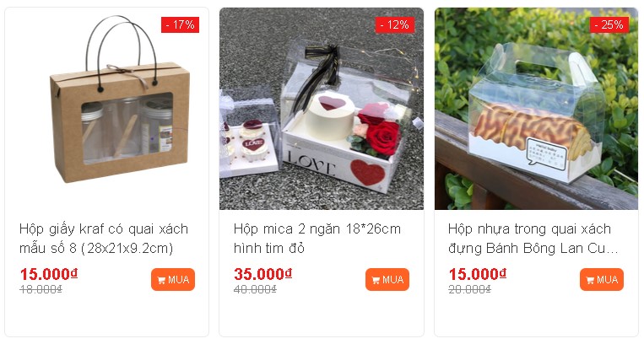
Task: Open the mica heart box product image
Action: (x=322, y=109)
